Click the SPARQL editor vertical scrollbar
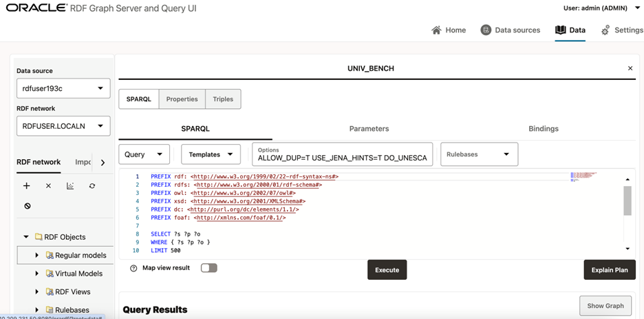 pos(627,201)
